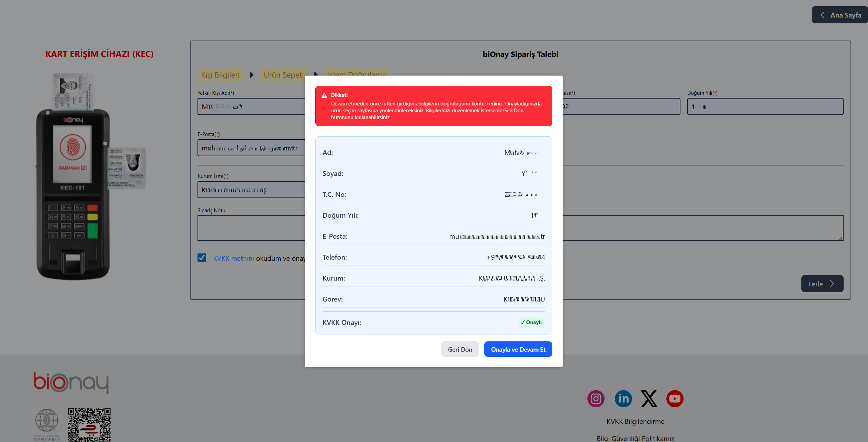
Task: Click the Onaylı KVKK approval badge
Action: tap(531, 322)
